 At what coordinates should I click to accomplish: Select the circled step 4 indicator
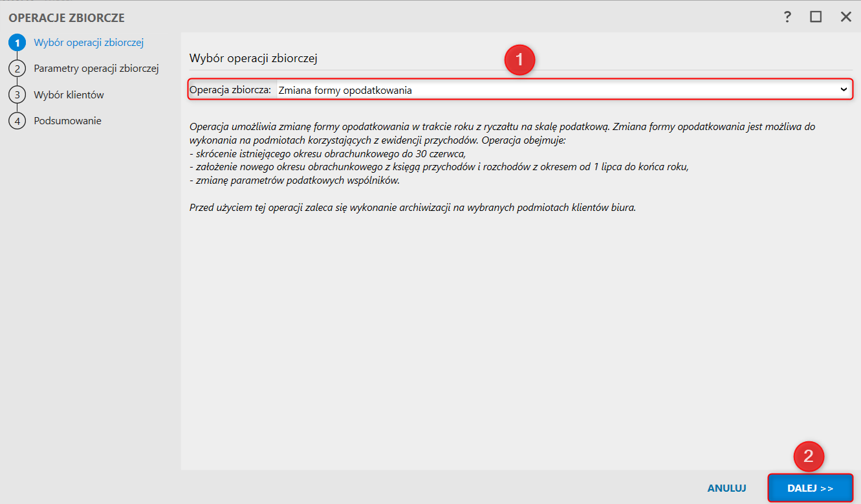tap(17, 120)
